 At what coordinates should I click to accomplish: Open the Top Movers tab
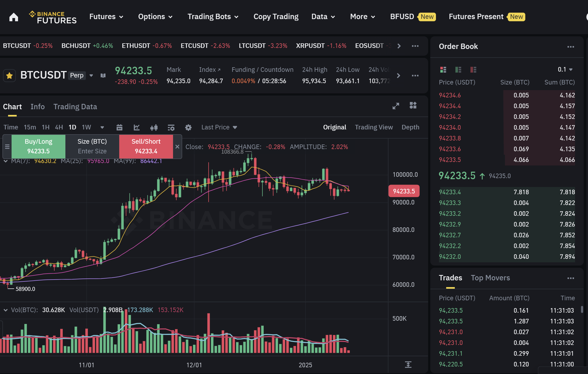[x=490, y=278]
